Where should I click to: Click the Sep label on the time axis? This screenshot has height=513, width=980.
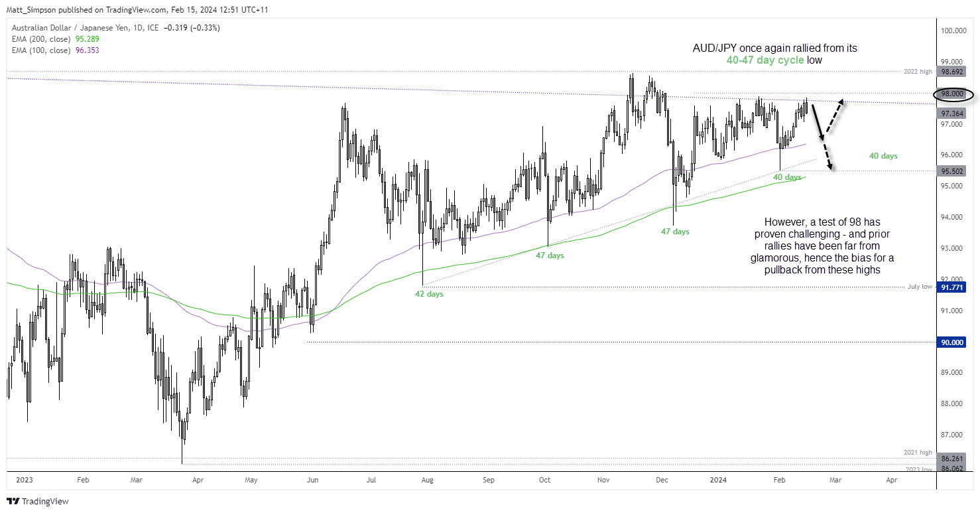[489, 479]
